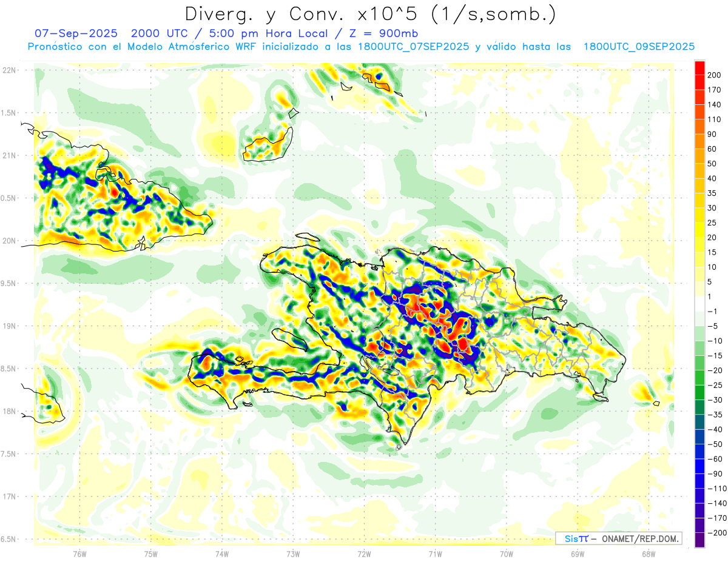Click the -170 legend value
728x562 pixels.
tap(717, 518)
